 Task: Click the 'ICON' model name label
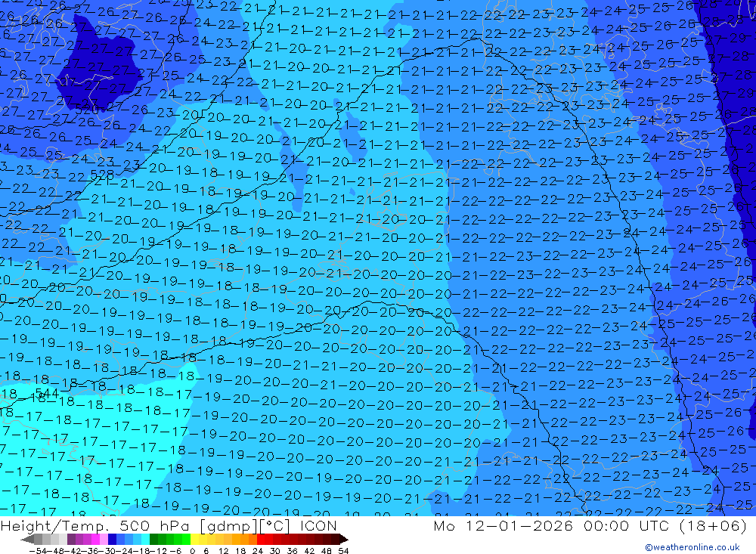(318, 525)
